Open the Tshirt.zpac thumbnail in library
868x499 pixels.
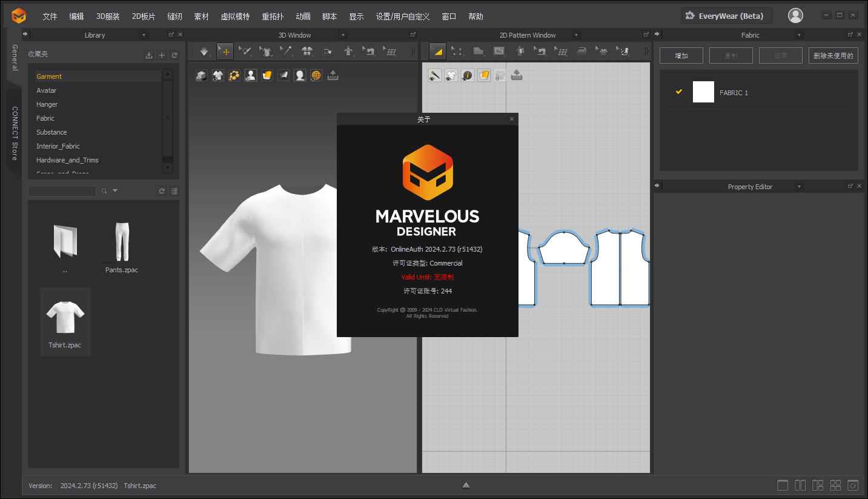click(x=65, y=321)
